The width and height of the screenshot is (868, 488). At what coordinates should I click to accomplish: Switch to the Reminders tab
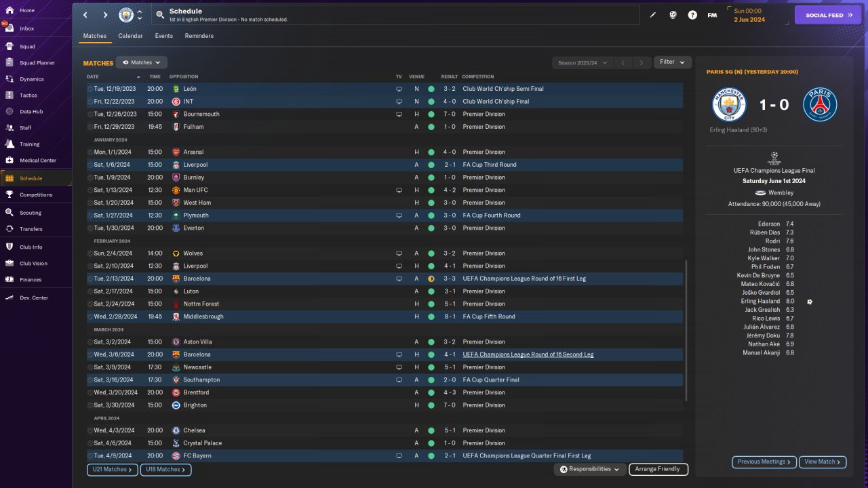pyautogui.click(x=199, y=36)
